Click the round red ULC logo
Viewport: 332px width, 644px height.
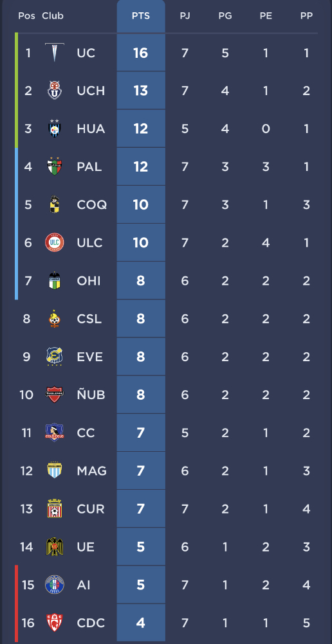pos(55,242)
